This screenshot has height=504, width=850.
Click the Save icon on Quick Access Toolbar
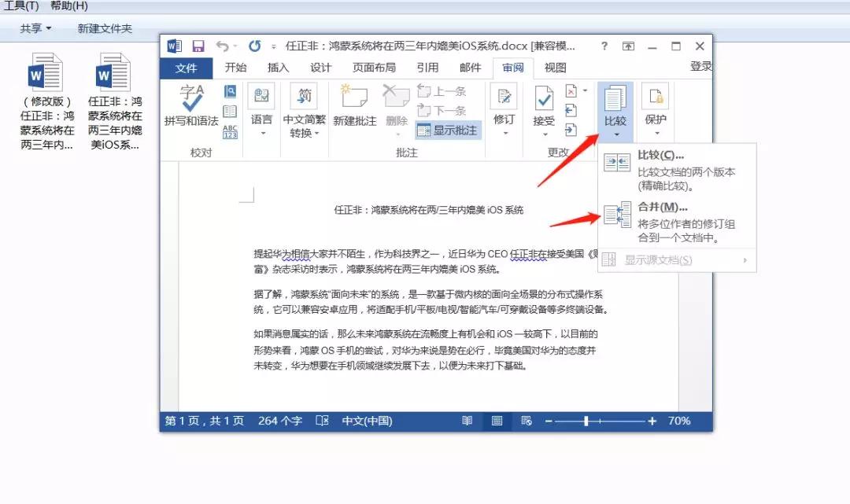point(198,46)
